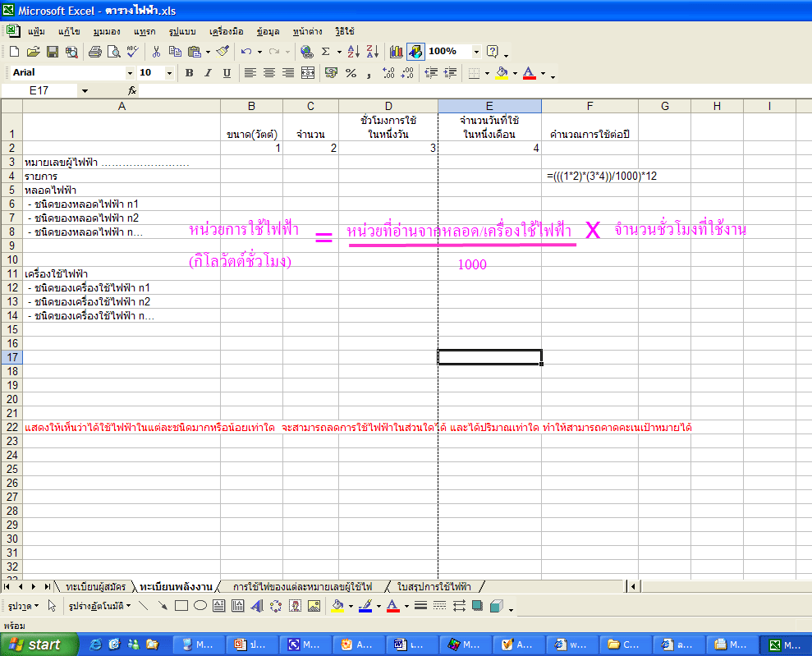The height and width of the screenshot is (656, 812).
Task: Open Internet Explorer from Quick Launch
Action: click(96, 645)
